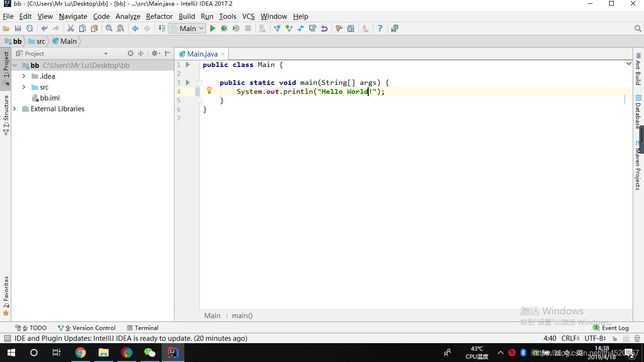644x362 pixels.
Task: Open the Structure side tool window
Action: point(6,115)
